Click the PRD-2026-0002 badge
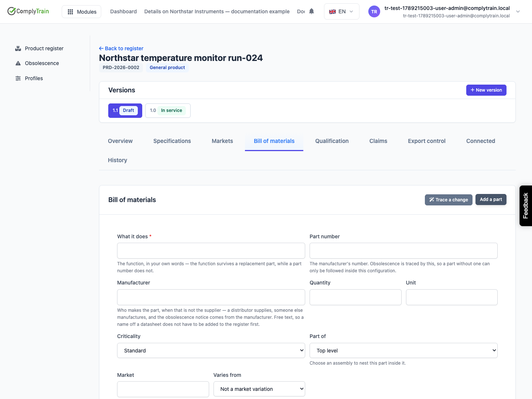 [121, 68]
